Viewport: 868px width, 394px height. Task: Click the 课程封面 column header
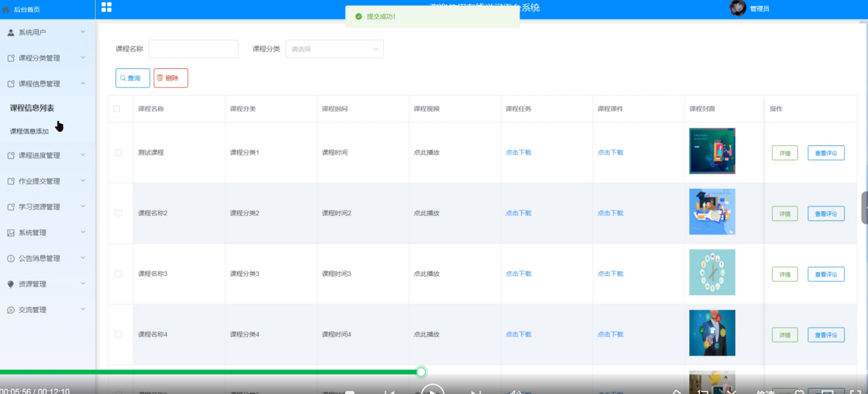[702, 109]
